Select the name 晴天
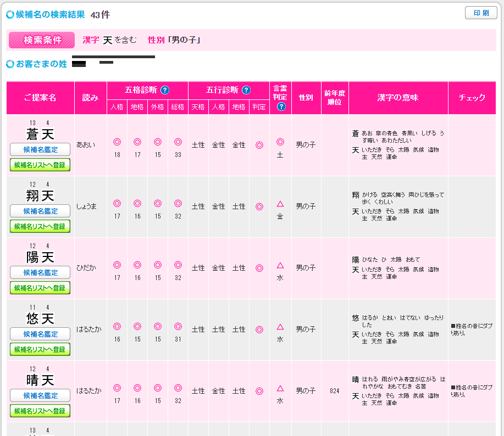Screen dimensions: 504x436 (x=40, y=381)
